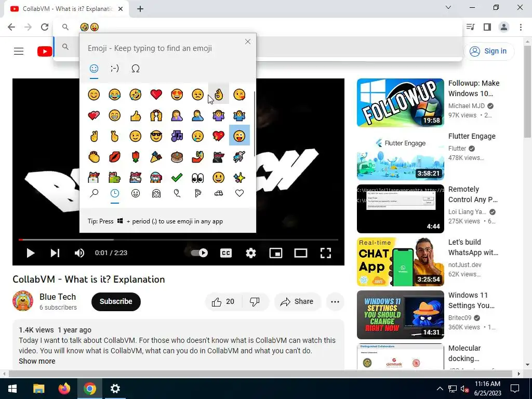
Task: Switch to theater mode
Action: click(x=301, y=253)
